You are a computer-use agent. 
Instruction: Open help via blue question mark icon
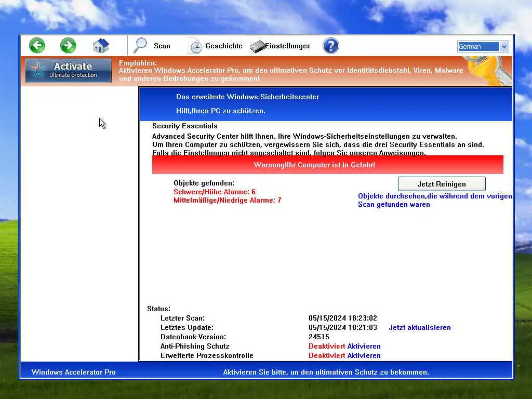pos(330,46)
